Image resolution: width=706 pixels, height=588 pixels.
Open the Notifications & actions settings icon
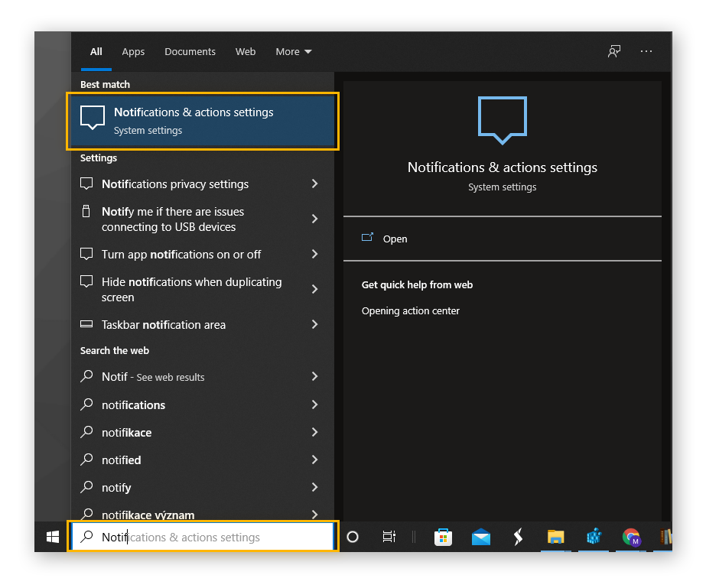coord(92,117)
